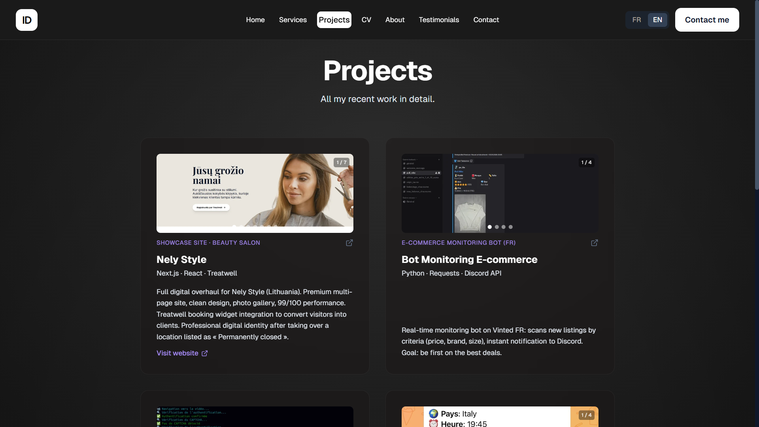Go to the About nav item
This screenshot has height=427, width=759.
click(x=395, y=20)
